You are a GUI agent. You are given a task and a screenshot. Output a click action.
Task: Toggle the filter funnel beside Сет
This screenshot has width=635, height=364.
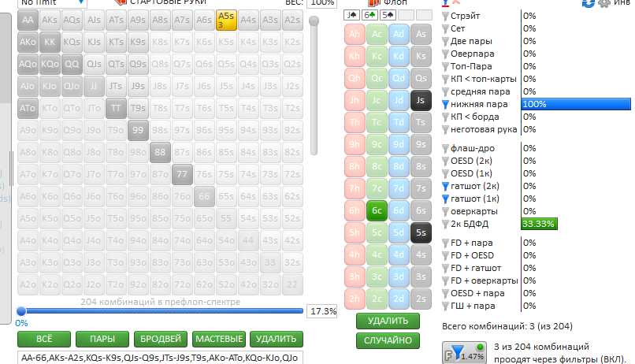coord(445,28)
